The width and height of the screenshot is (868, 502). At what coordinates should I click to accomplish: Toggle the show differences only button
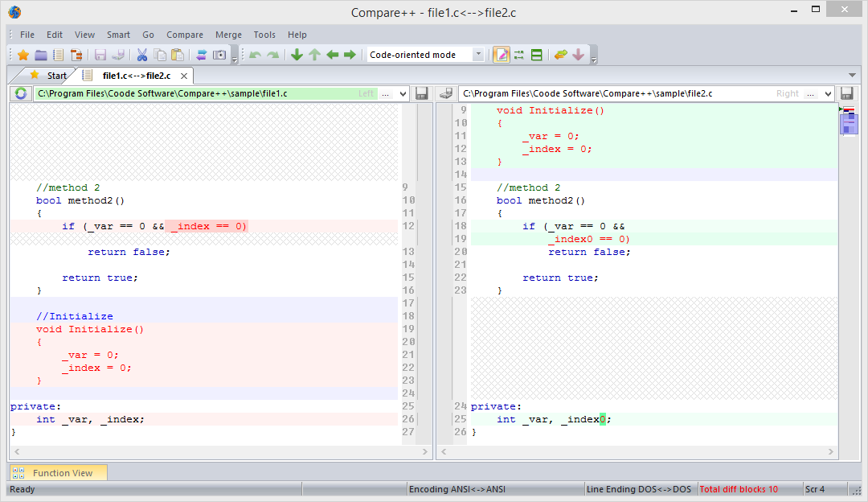coord(519,55)
